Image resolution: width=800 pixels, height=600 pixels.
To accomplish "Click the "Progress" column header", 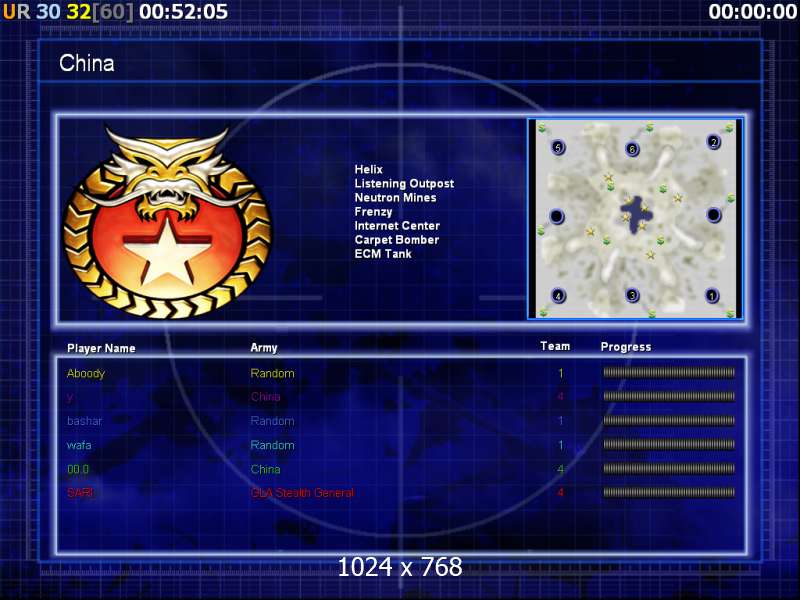I will tap(626, 347).
